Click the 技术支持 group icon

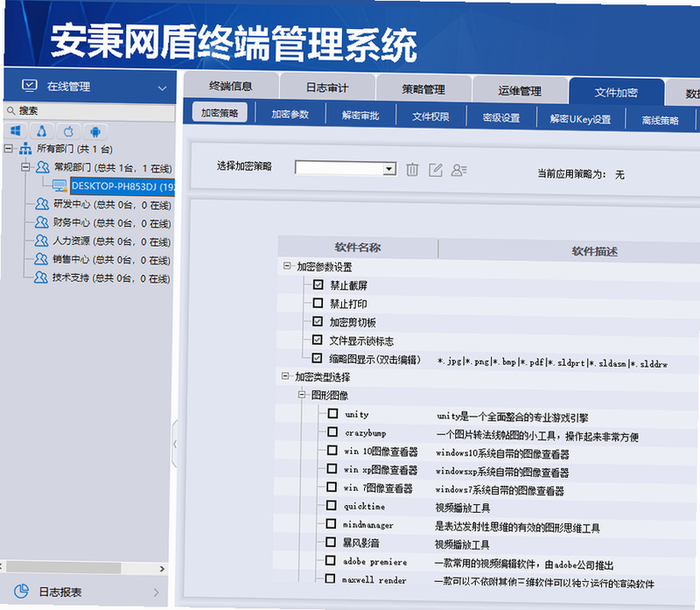40,277
